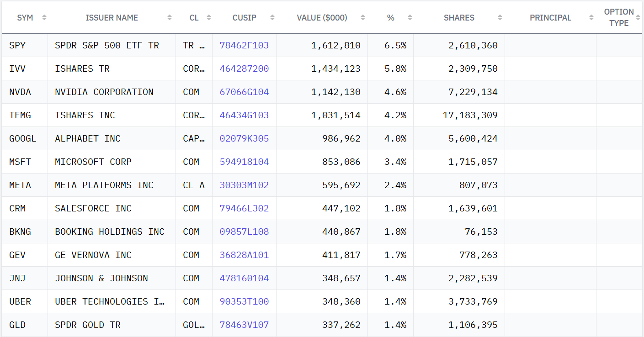
Task: Open CUSIP link 78462F103
Action: [244, 45]
